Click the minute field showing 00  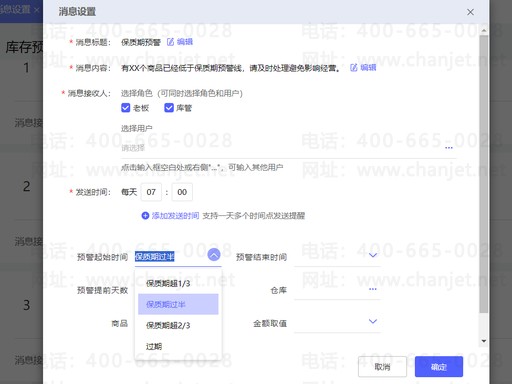pyautogui.click(x=182, y=192)
